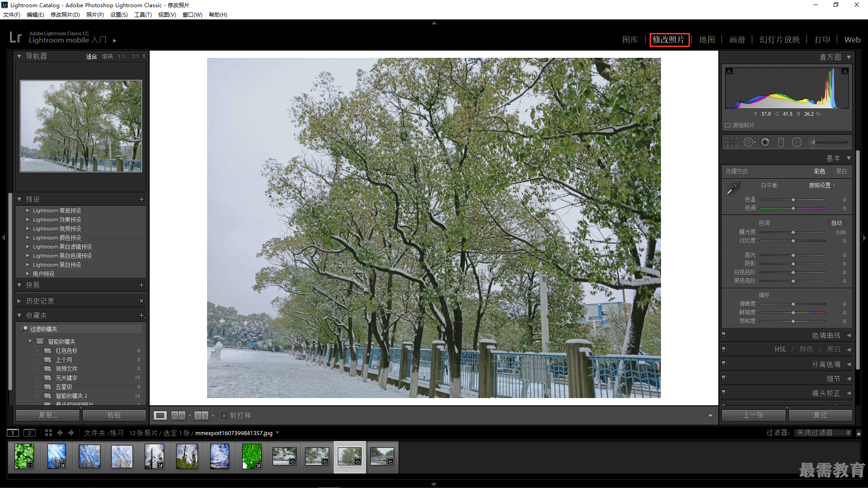Adjust the 色温 temperature slider handle
This screenshot has width=868, height=488.
click(793, 200)
